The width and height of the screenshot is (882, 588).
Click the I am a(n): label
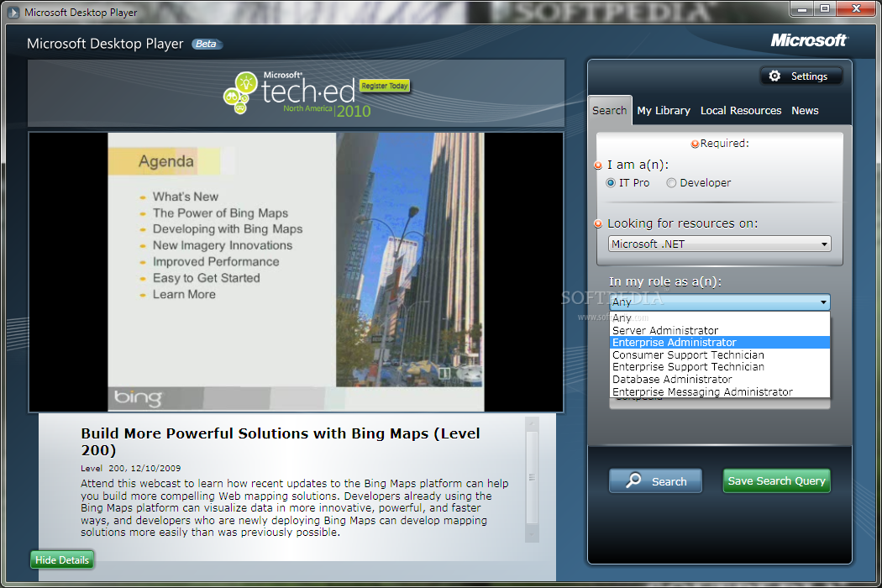click(x=638, y=165)
